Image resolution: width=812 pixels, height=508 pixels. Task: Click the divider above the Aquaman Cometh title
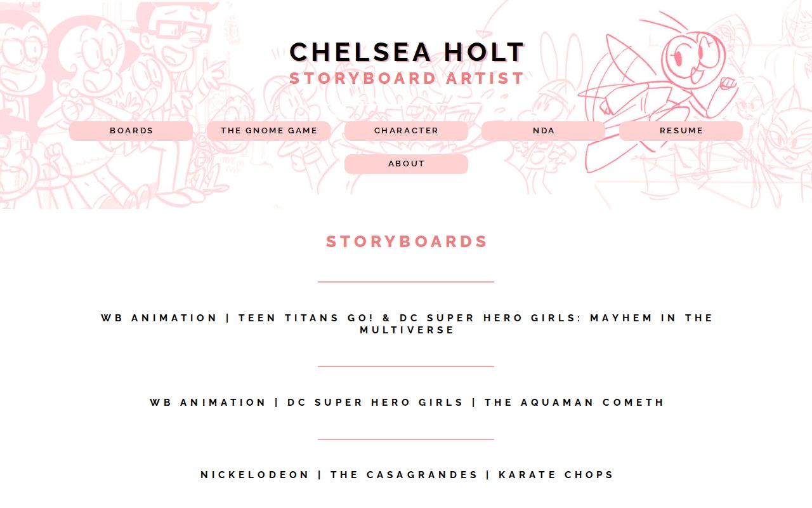[406, 366]
